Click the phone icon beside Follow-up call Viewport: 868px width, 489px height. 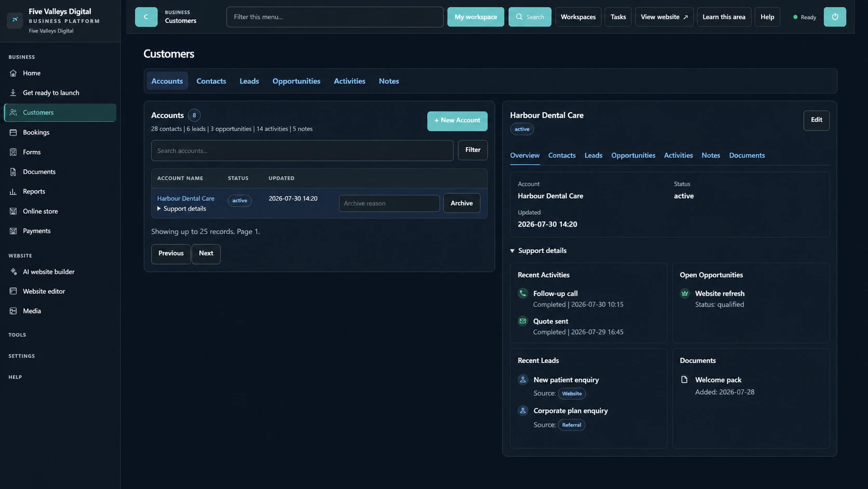[x=523, y=294]
